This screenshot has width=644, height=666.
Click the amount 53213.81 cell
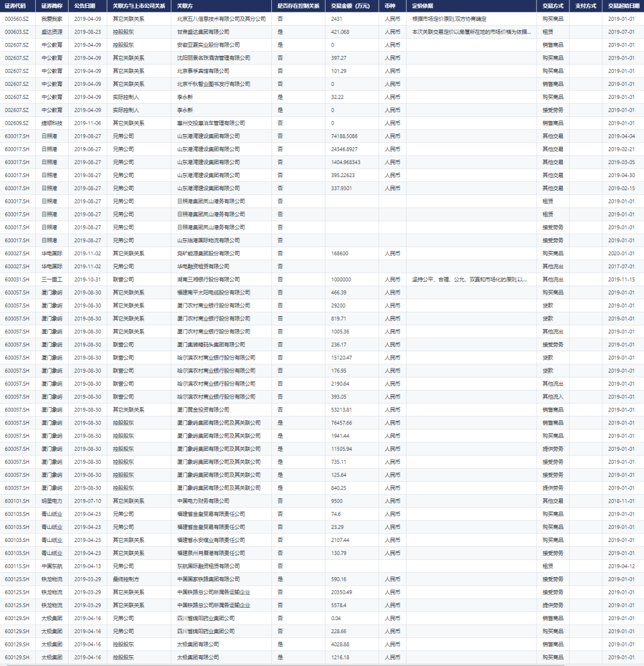pyautogui.click(x=342, y=410)
